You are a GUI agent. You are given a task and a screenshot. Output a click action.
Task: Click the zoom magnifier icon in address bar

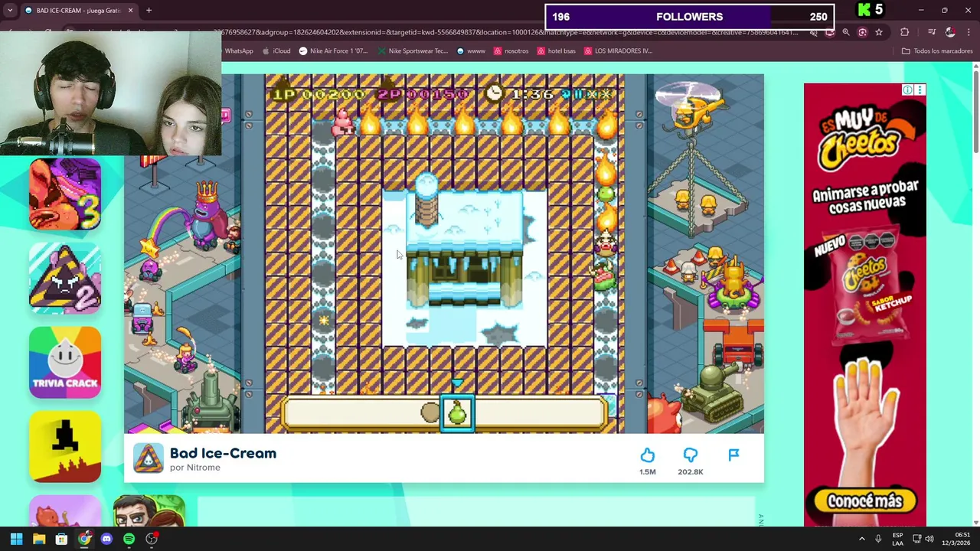(845, 32)
